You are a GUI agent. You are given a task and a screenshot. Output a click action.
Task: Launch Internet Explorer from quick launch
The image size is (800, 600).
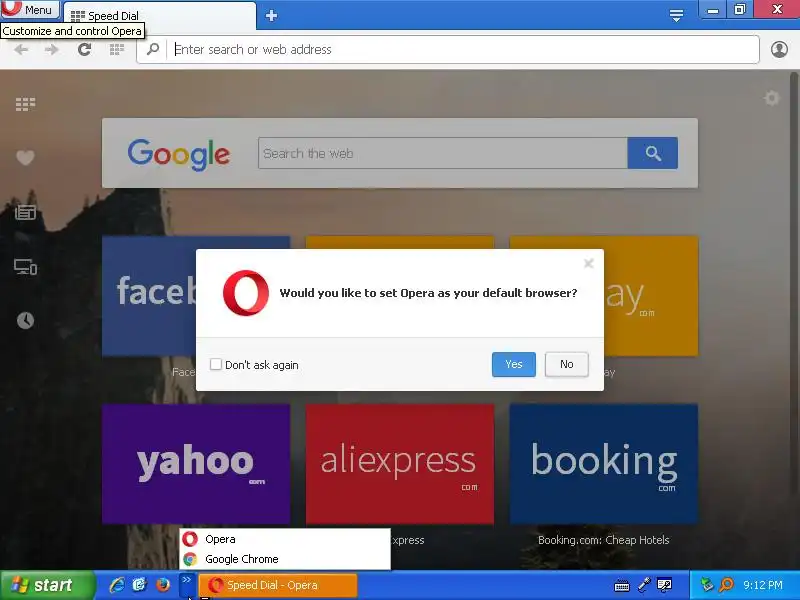116,585
